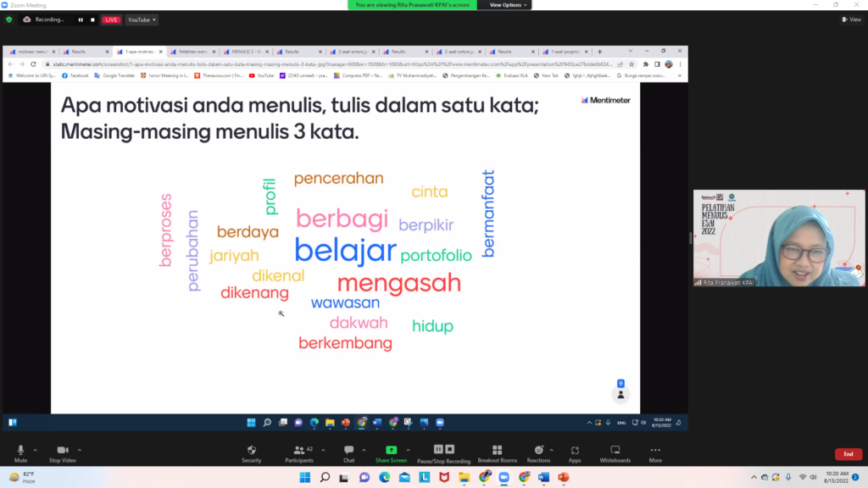868x488 pixels.
Task: Open the Google Translate bookmark
Action: click(114, 75)
